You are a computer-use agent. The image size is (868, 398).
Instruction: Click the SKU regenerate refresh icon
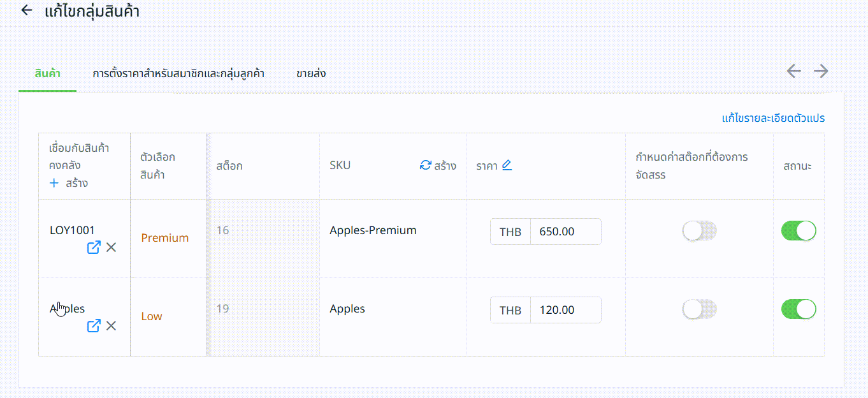(x=426, y=166)
